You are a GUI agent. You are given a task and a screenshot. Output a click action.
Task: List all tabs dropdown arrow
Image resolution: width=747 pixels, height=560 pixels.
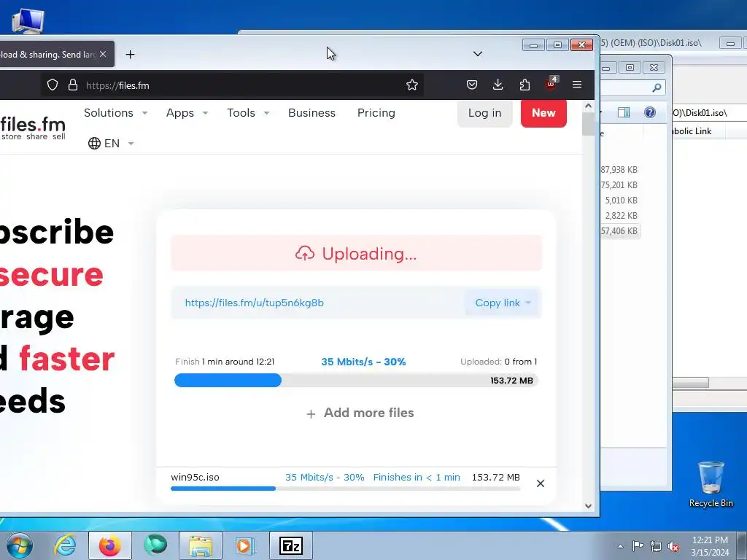[x=478, y=54]
